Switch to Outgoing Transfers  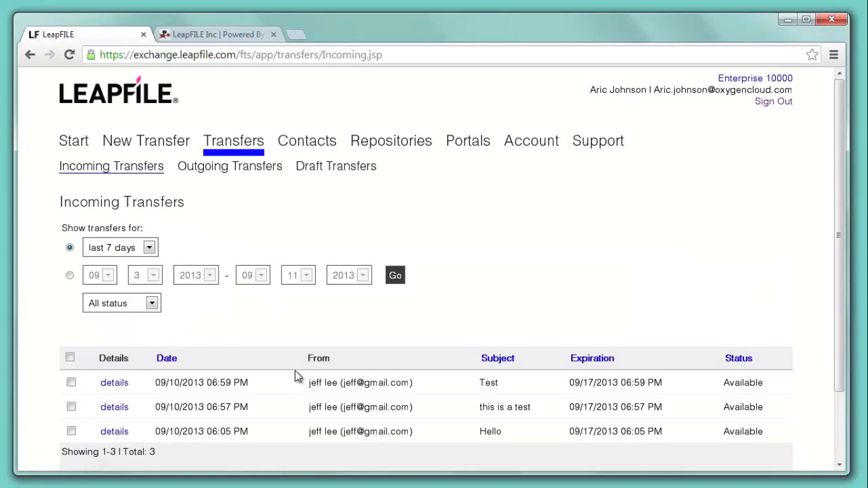coord(230,166)
